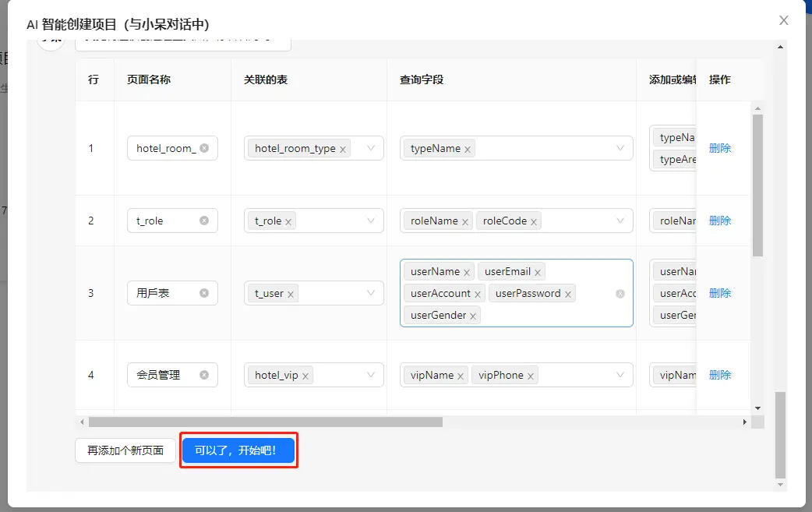Remove the hotel_vip table tag
Screen dimensions: 812x512
(x=305, y=376)
